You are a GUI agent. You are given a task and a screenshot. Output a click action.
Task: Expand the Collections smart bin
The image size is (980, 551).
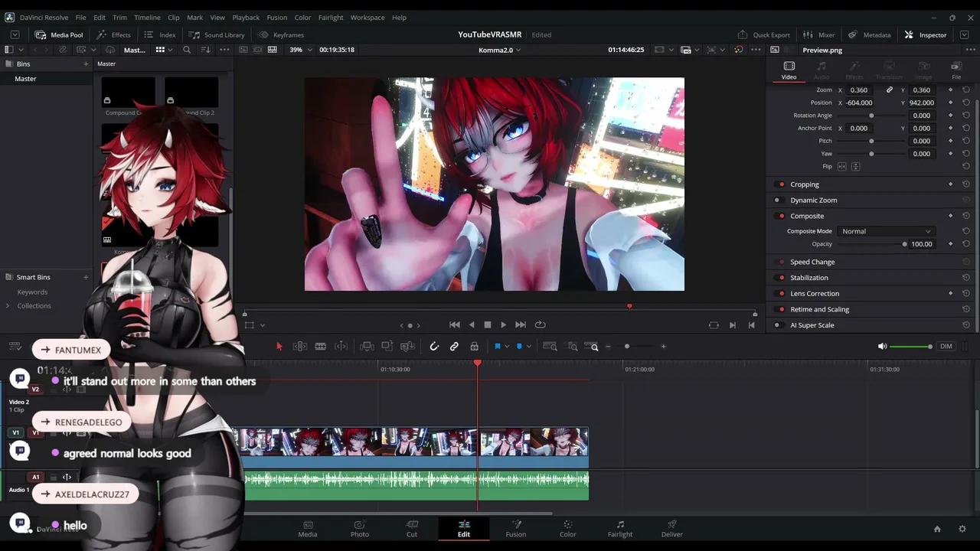click(x=8, y=306)
